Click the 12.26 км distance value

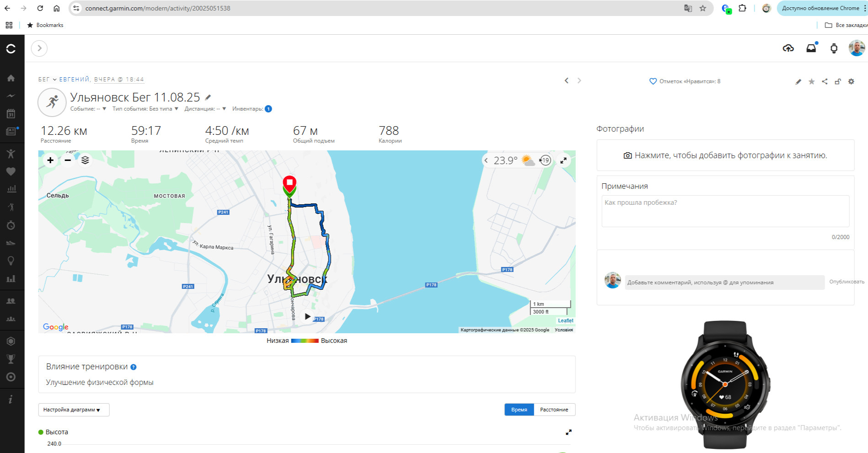(x=64, y=131)
